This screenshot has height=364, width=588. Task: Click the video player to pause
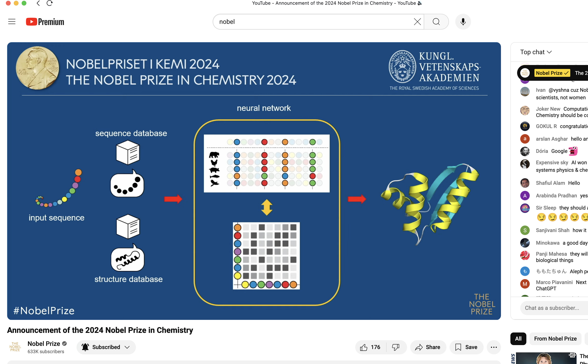pyautogui.click(x=254, y=181)
